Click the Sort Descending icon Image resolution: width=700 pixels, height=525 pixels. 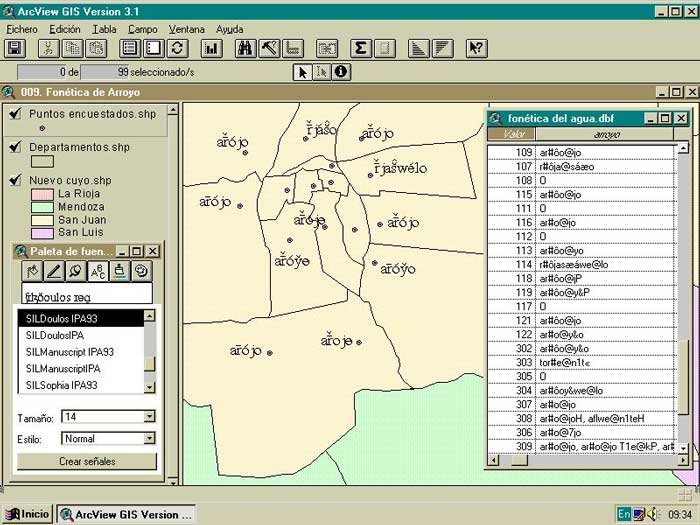[x=442, y=49]
